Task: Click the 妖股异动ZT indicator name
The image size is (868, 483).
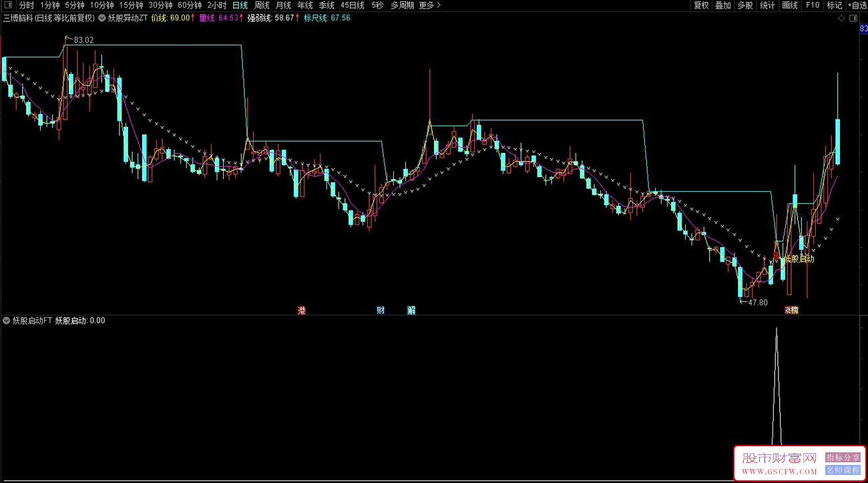Action: point(128,18)
